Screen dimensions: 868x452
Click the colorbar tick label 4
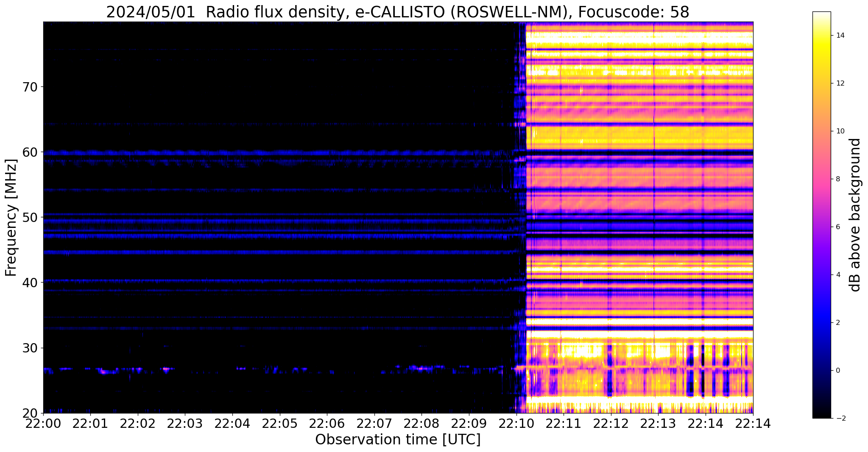pos(837,275)
